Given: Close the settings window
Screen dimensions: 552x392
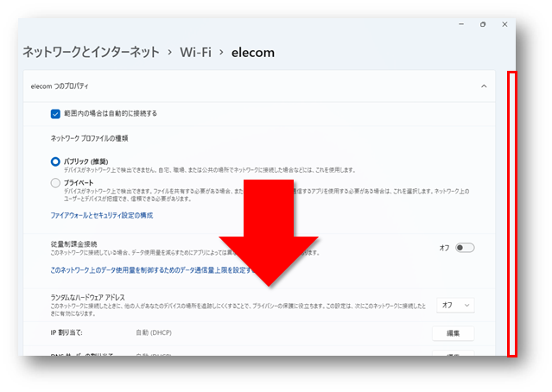Looking at the screenshot, I should click(504, 24).
